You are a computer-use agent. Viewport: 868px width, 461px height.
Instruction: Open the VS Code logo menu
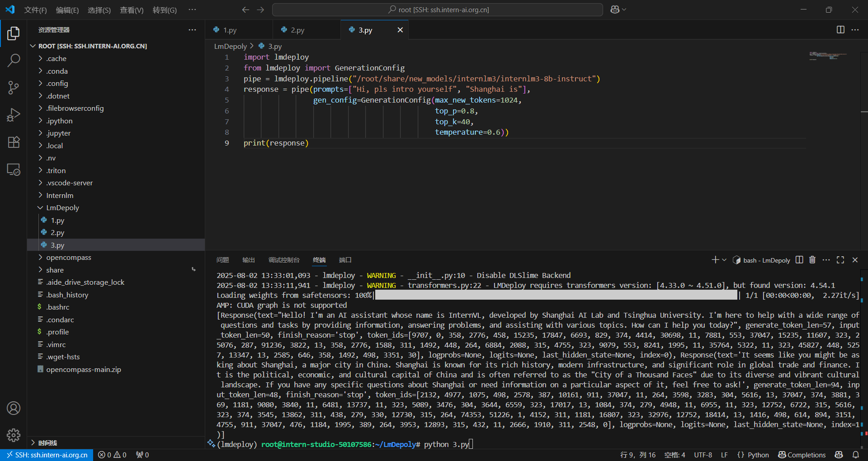10,9
